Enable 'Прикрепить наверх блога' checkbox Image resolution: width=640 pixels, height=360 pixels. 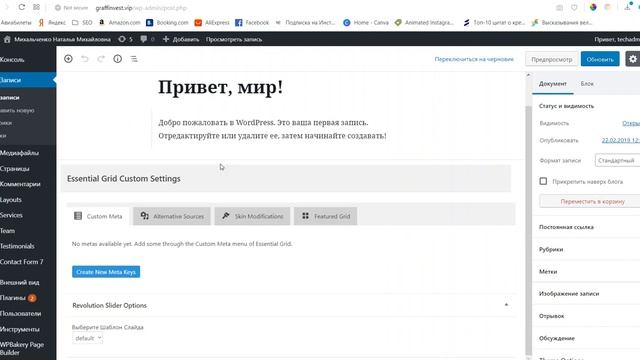[x=543, y=181]
